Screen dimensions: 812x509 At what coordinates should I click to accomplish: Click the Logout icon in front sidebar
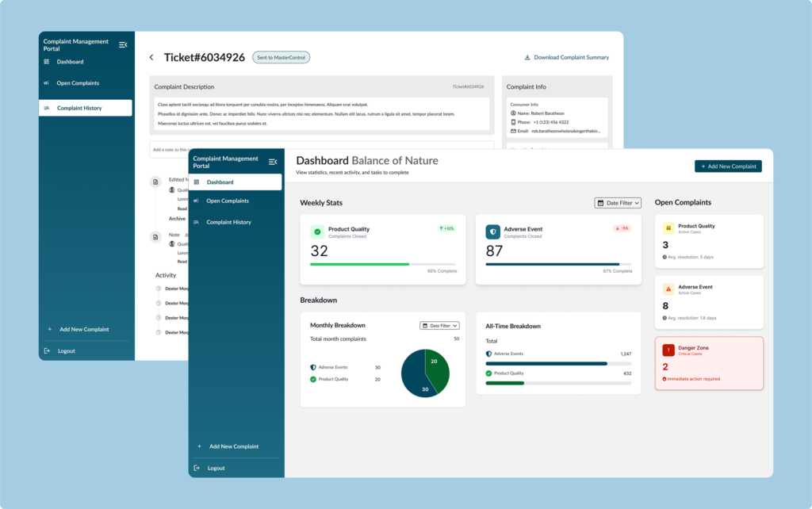tap(197, 468)
